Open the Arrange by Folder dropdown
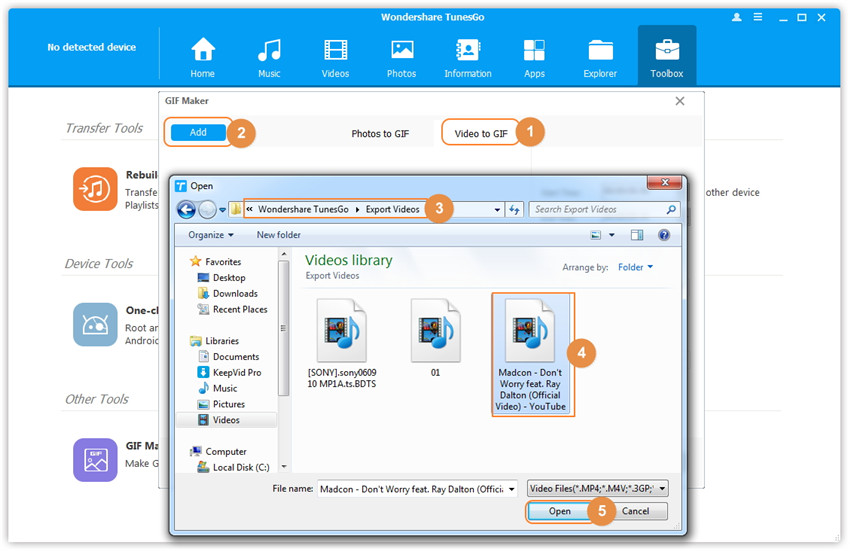The image size is (850, 551). pyautogui.click(x=636, y=267)
